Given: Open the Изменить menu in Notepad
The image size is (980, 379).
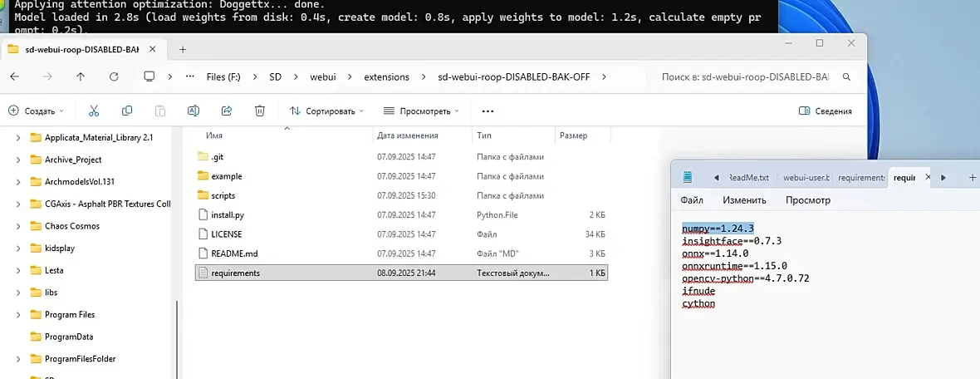Looking at the screenshot, I should point(744,200).
